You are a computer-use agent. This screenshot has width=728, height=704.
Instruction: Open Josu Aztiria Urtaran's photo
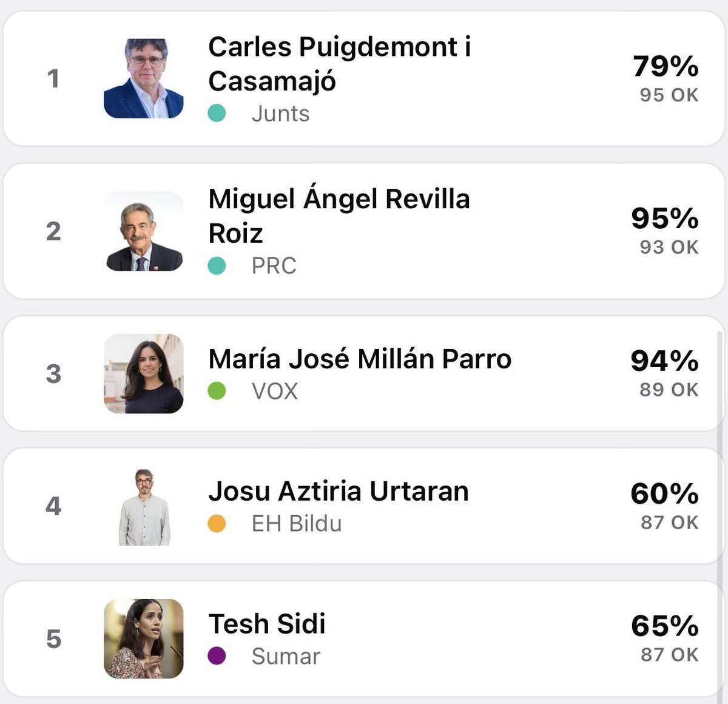144,507
